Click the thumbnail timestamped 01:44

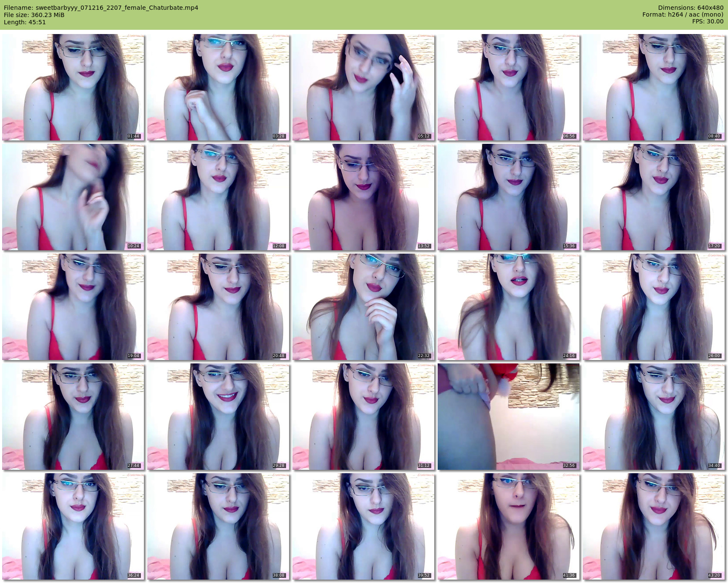coord(73,87)
